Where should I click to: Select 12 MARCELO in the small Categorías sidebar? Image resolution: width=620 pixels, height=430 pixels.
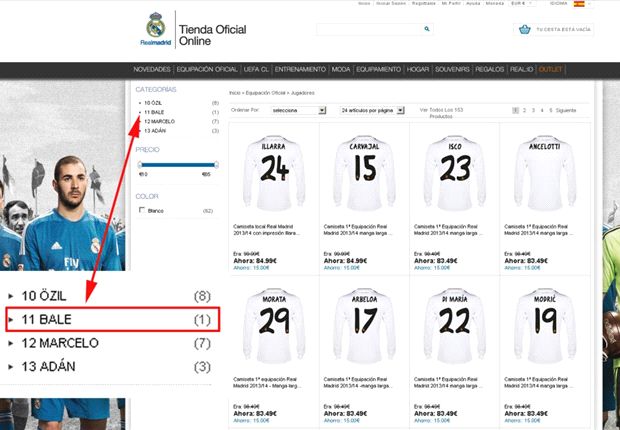159,121
